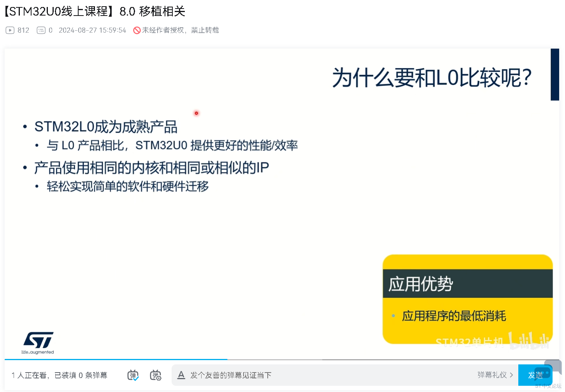Viewport: 565px width, 392px height.
Task: Click the video title 【STM32U0线上课程】8.0 移植相关
Action: pyautogui.click(x=95, y=11)
